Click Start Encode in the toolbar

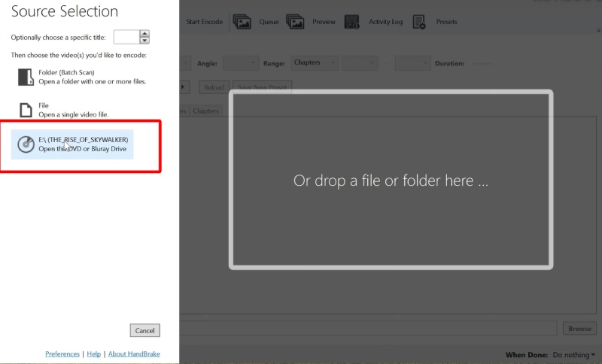(204, 22)
